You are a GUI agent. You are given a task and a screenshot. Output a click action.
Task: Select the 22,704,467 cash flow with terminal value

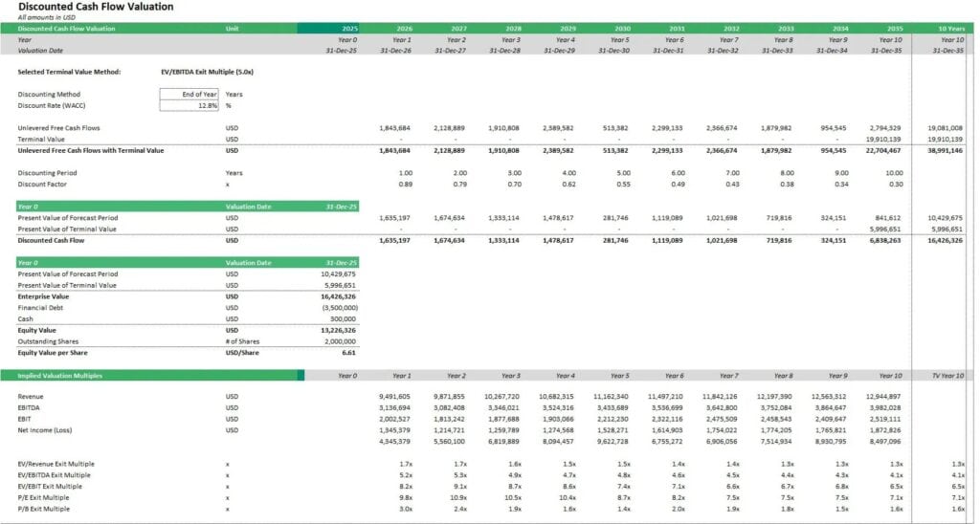[x=883, y=150]
